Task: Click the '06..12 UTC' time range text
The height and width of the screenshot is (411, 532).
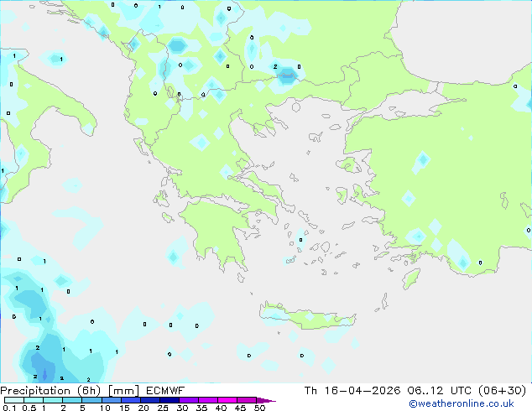Action: 440,391
